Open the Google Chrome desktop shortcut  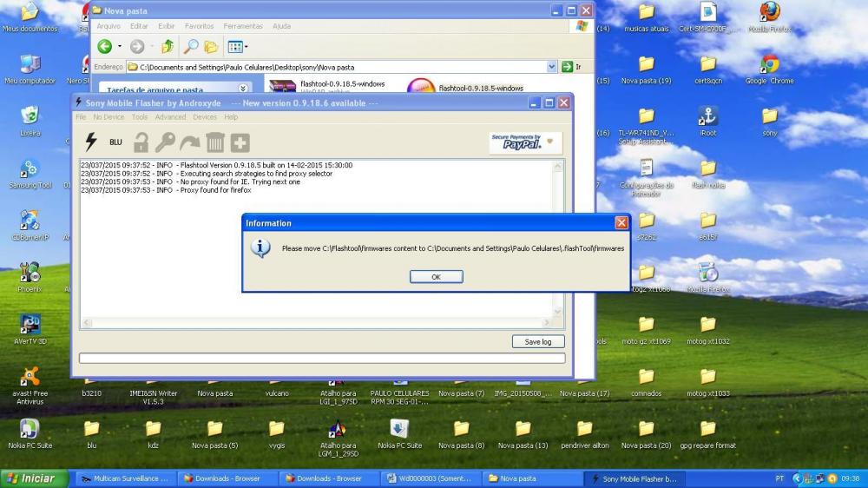pyautogui.click(x=769, y=69)
